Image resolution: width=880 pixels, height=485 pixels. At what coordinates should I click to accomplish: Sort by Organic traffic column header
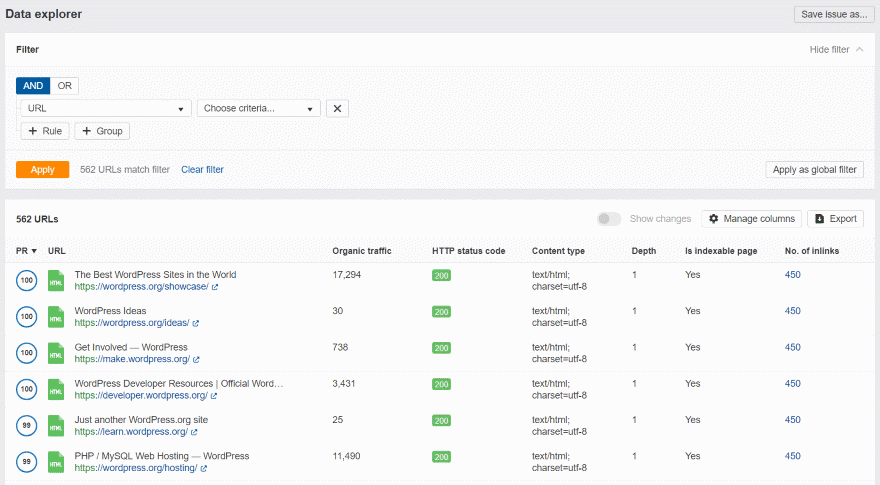click(x=361, y=251)
